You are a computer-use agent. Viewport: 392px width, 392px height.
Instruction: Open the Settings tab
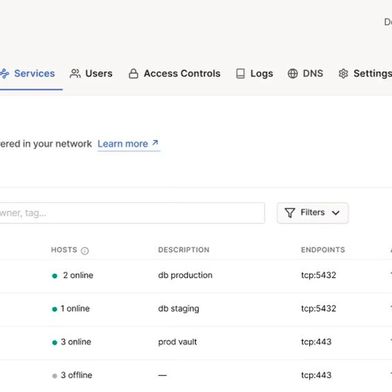[x=365, y=73]
